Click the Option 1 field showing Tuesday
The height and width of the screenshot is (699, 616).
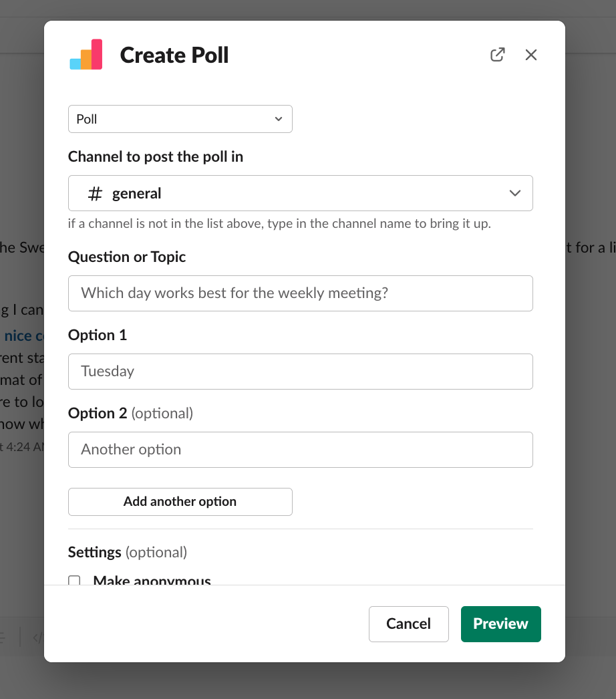300,371
